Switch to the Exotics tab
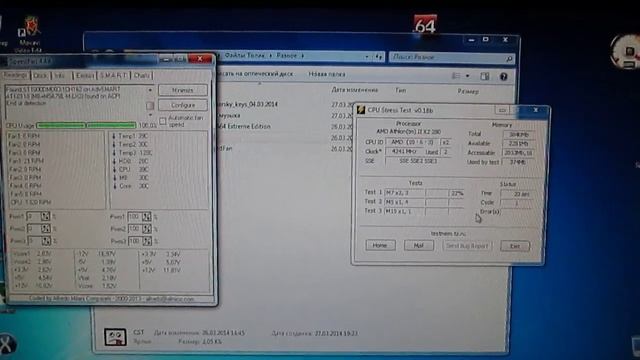The image size is (640, 360). (x=84, y=76)
